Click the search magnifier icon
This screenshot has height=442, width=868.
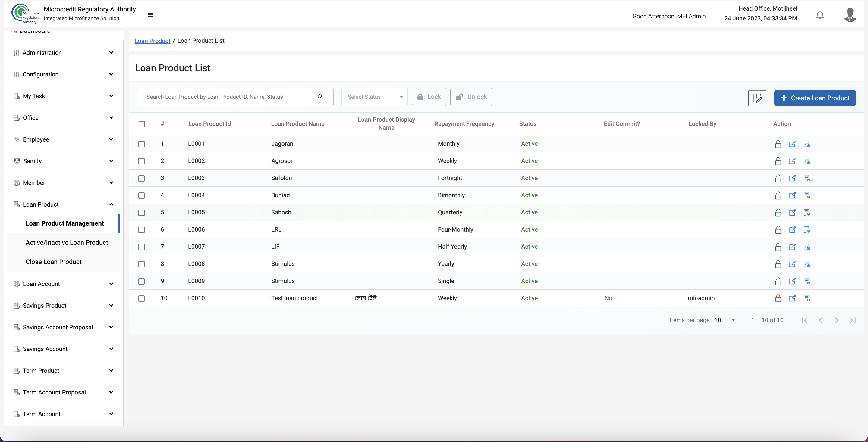click(320, 97)
